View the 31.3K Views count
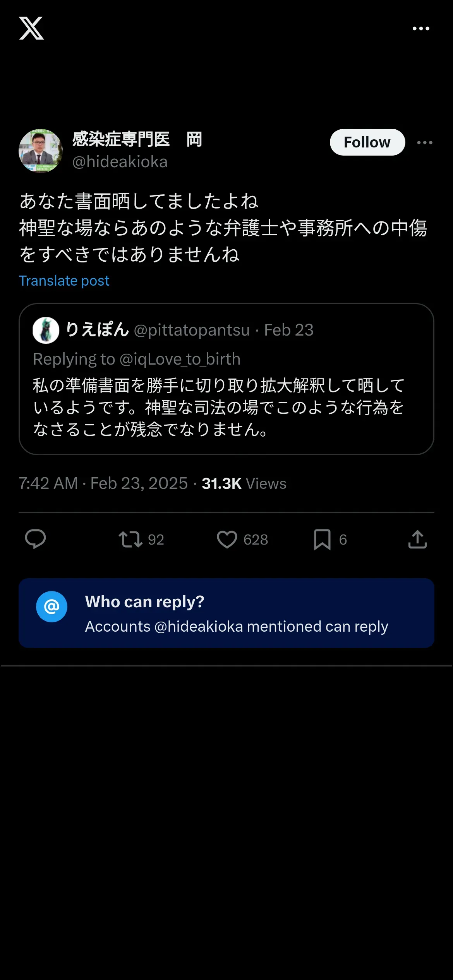The image size is (453, 980). click(x=244, y=483)
